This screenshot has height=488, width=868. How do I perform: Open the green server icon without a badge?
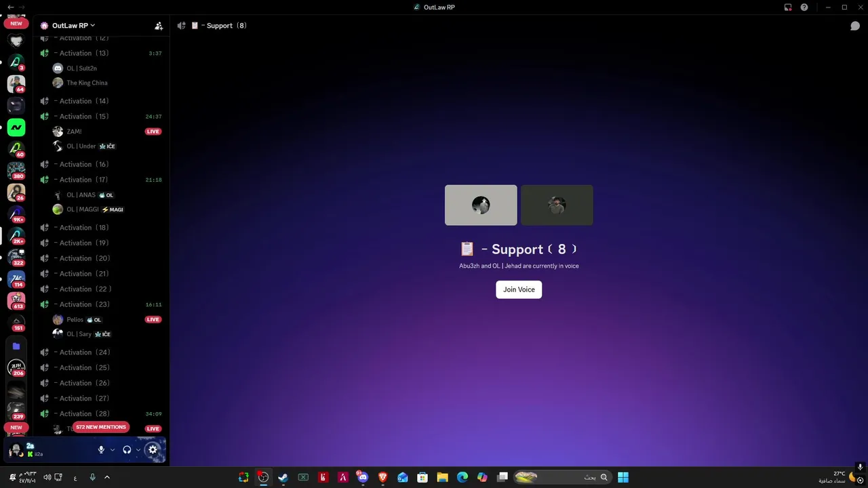coord(16,127)
